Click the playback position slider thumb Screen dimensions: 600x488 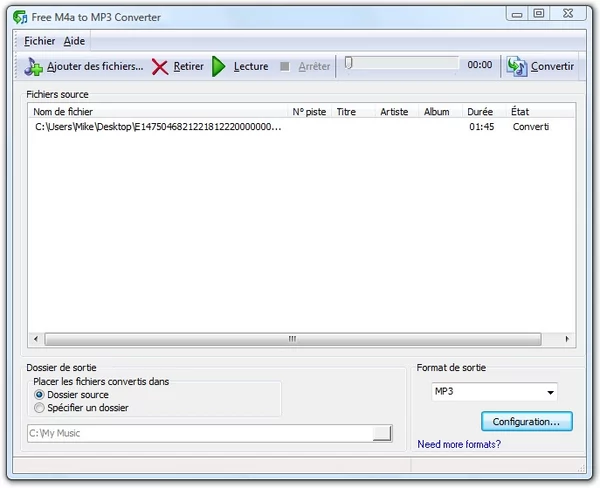348,63
